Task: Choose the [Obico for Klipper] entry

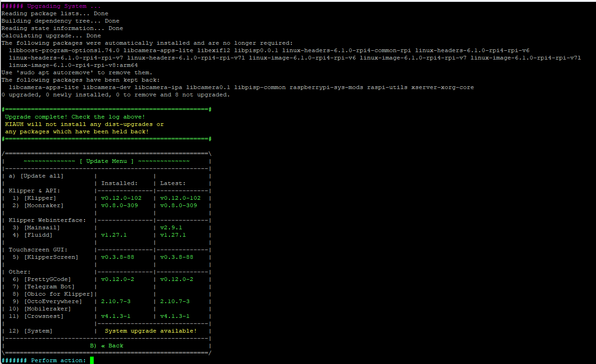Action: (x=58, y=294)
